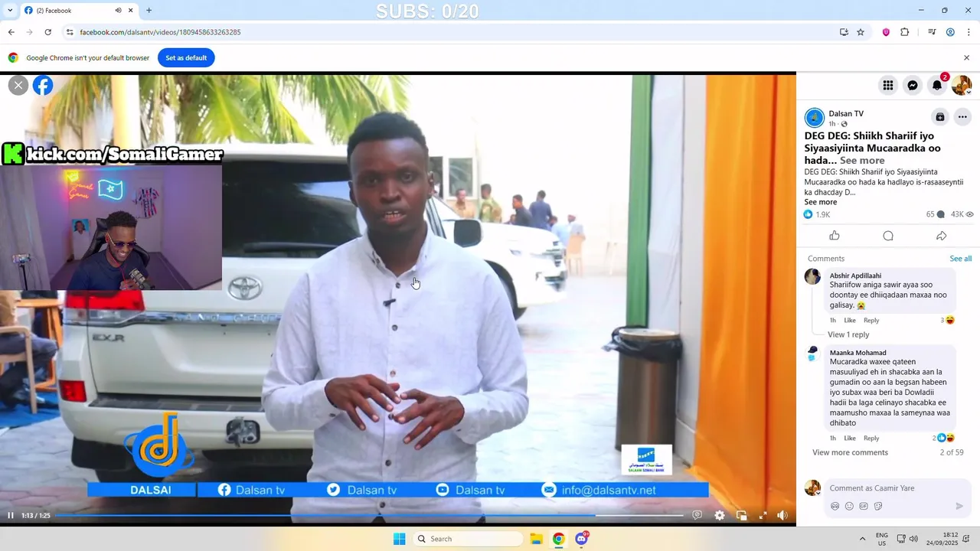Viewport: 980px width, 551px height.
Task: Mute the Facebook tab audio
Action: click(118, 11)
